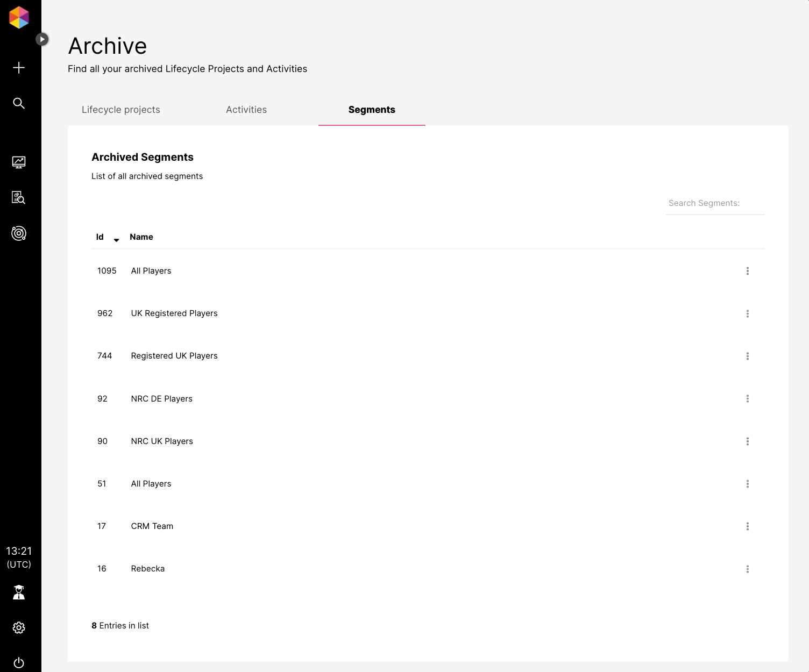This screenshot has height=672, width=809.
Task: Click the id value 17
Action: (x=102, y=526)
